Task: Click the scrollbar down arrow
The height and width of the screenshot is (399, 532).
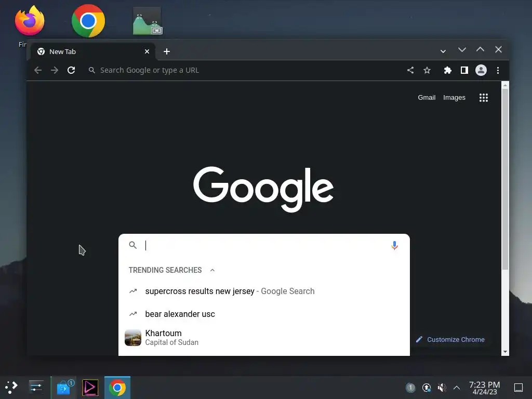Action: pos(505,352)
